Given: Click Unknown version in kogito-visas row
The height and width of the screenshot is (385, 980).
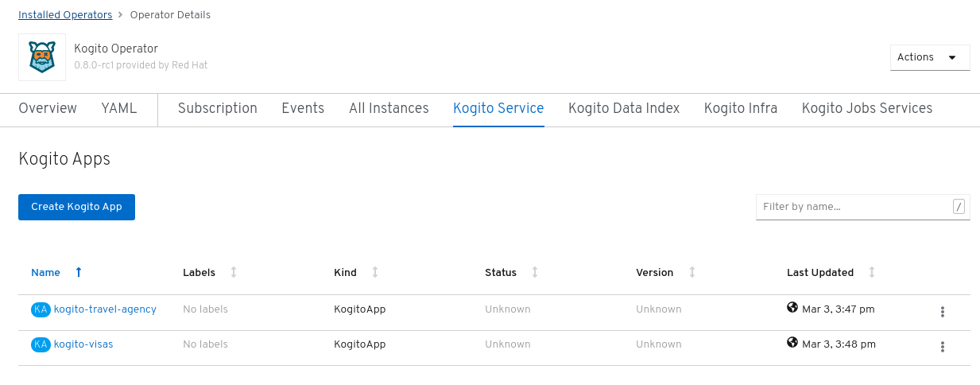Looking at the screenshot, I should [x=659, y=344].
